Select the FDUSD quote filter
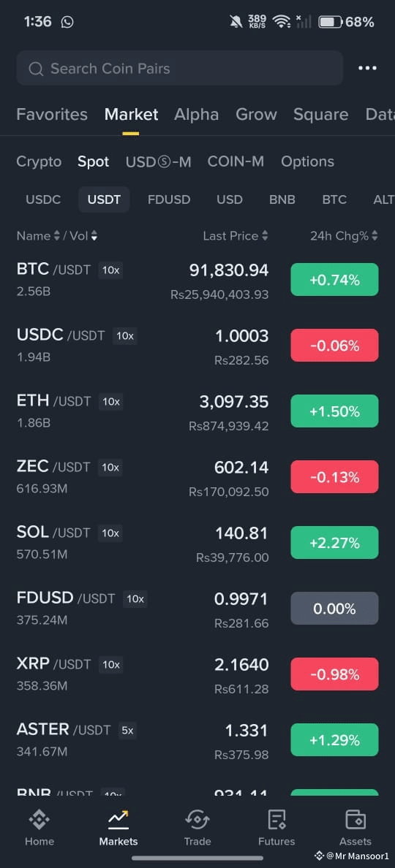Image resolution: width=395 pixels, height=868 pixels. point(169,200)
